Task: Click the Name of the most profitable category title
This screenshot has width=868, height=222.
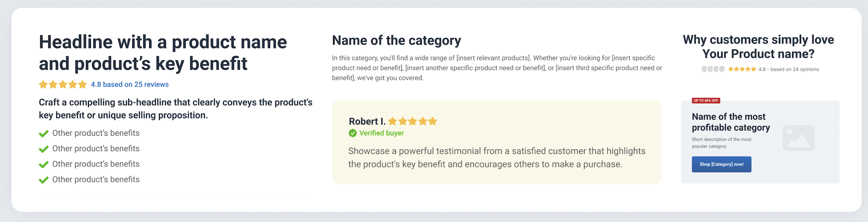Action: point(730,122)
